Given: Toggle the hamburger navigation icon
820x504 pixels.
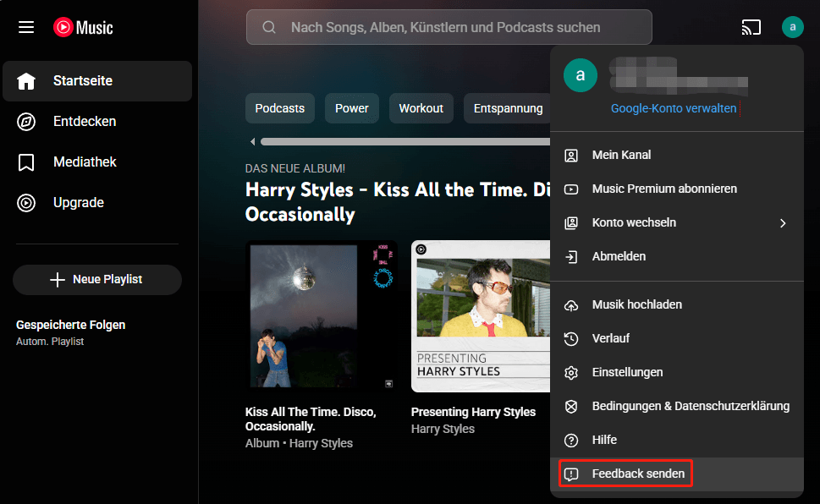Looking at the screenshot, I should [x=25, y=26].
